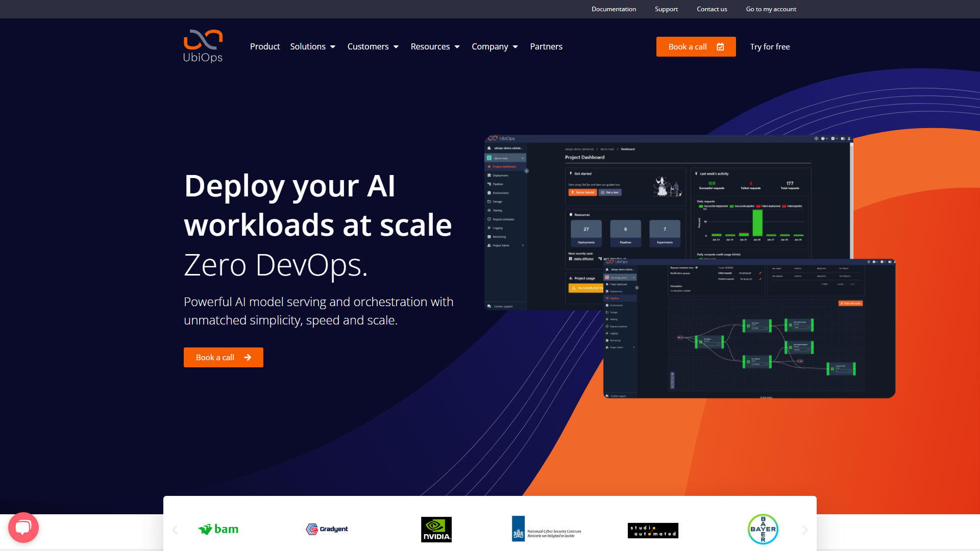Expand the Customers dropdown
This screenshot has width=980, height=551.
click(373, 46)
